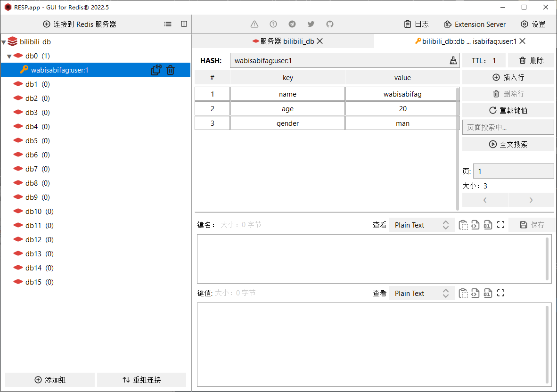Screen dimensions: 557x392
Task: Copy to clipboard icon in 键值 row
Action: click(463, 293)
